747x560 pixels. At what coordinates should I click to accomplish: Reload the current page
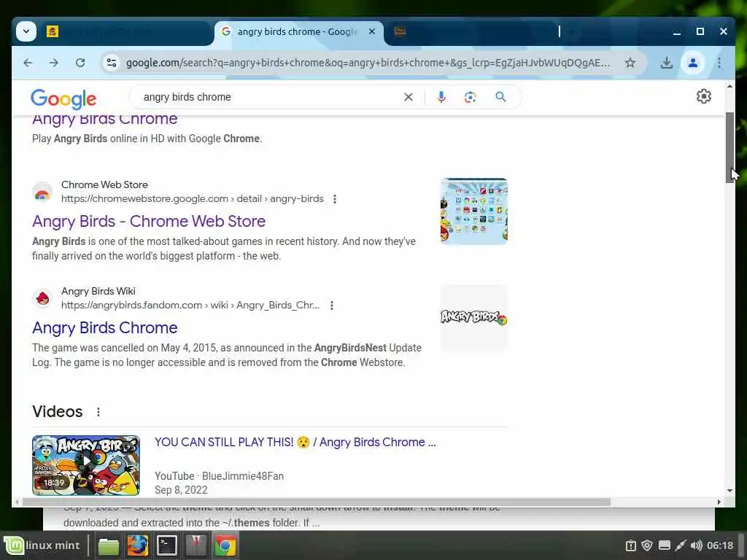(80, 63)
